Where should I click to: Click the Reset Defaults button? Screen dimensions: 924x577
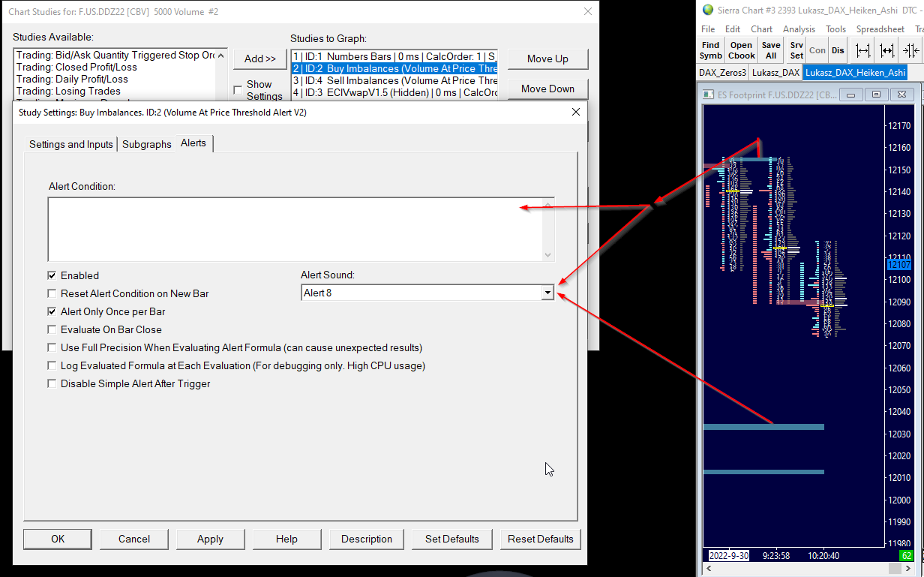pos(541,539)
